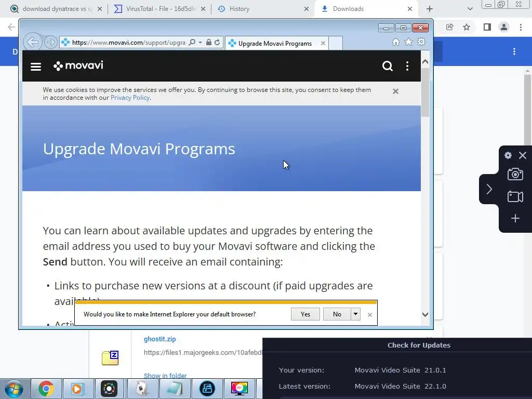The image size is (532, 399).
Task: Close the screen capture widget
Action: [523, 155]
